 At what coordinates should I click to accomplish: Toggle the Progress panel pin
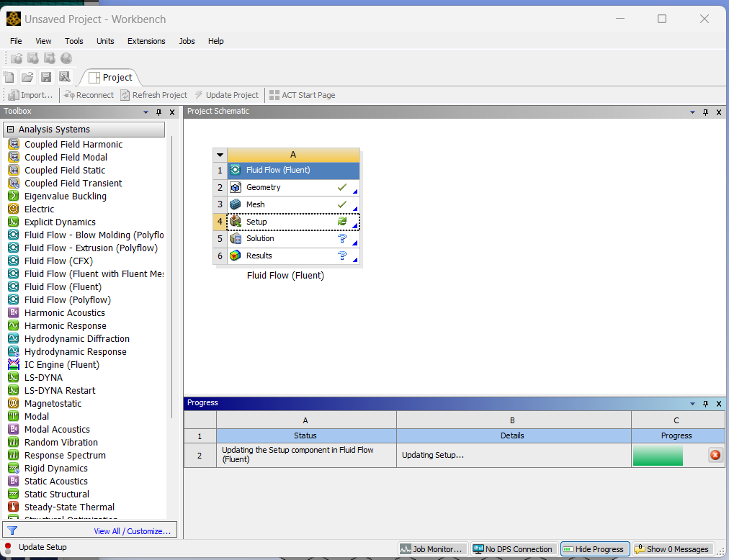point(706,404)
